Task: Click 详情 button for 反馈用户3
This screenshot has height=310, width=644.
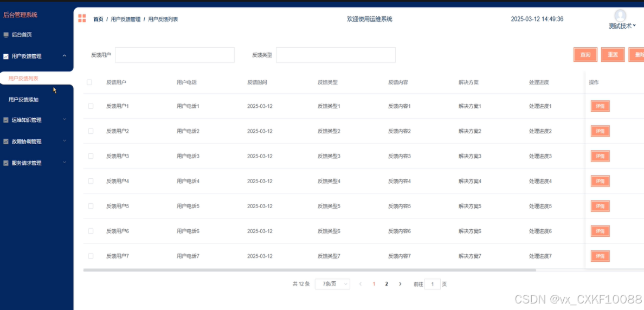Action: click(x=600, y=156)
